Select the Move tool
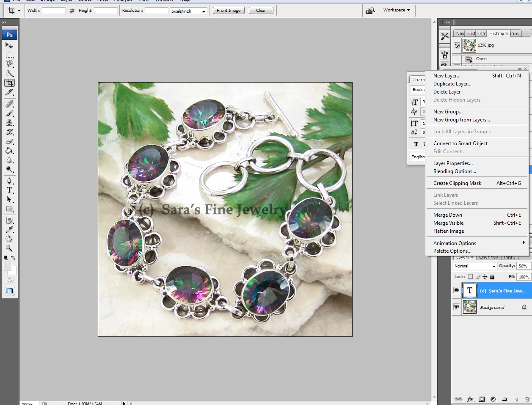Viewport: 532px width, 405px height. point(9,45)
